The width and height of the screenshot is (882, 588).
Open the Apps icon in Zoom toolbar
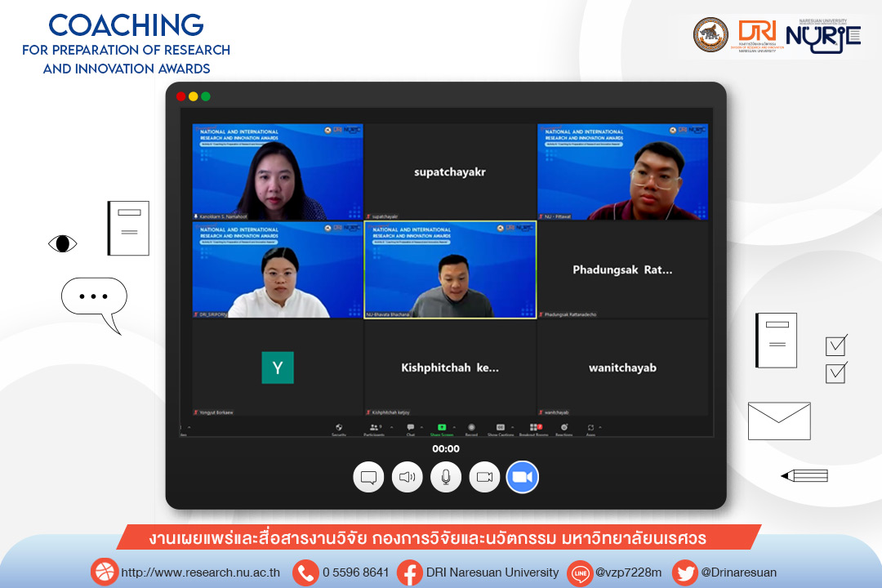tap(590, 428)
